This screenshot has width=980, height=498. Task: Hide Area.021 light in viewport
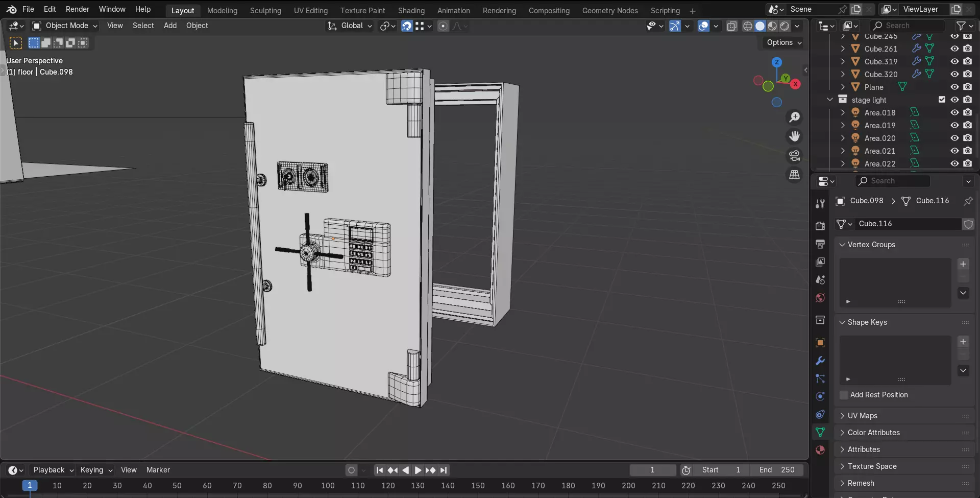pos(954,151)
